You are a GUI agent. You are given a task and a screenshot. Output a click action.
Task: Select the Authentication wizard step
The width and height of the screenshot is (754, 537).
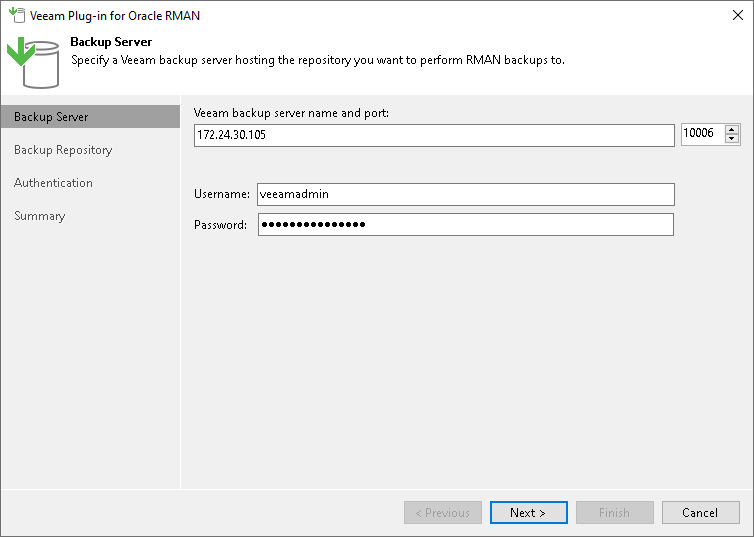tap(53, 183)
